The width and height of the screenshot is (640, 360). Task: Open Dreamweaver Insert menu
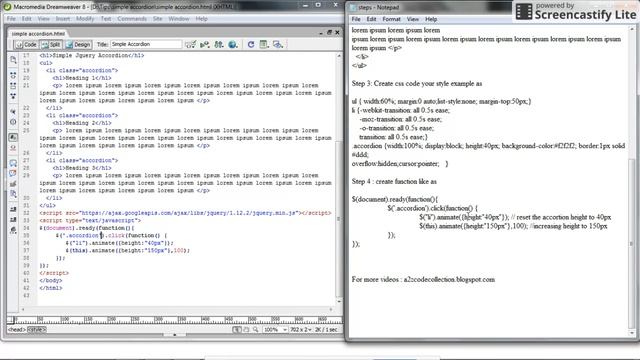click(x=63, y=19)
